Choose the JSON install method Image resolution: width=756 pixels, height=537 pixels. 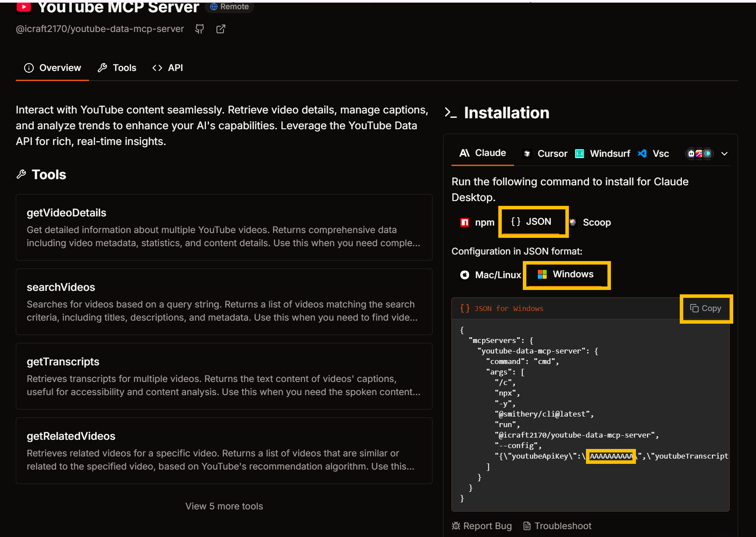(x=531, y=222)
